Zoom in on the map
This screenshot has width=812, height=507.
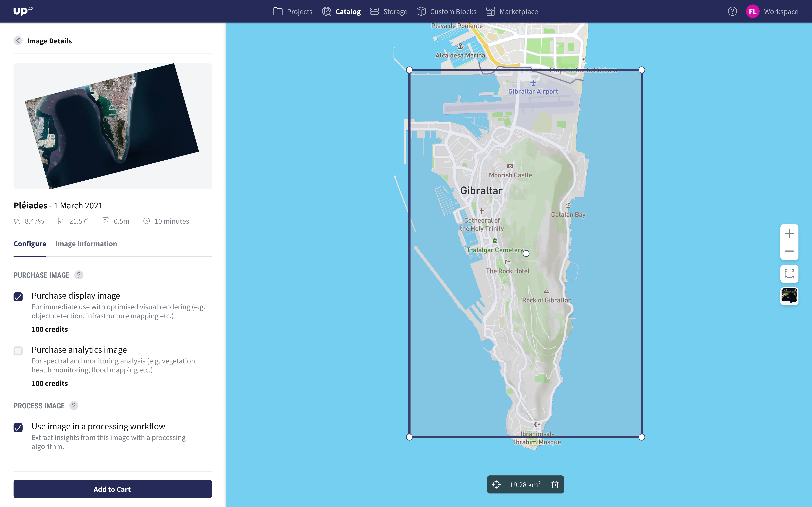point(789,233)
